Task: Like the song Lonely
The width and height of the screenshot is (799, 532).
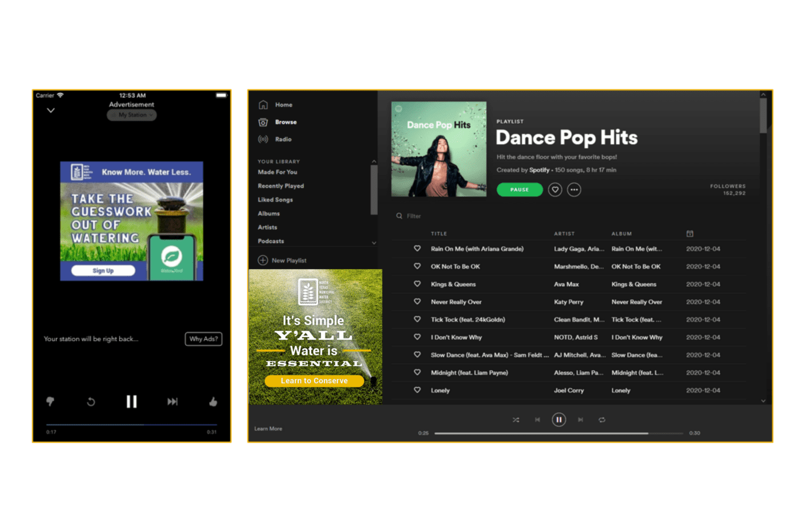Action: tap(417, 390)
